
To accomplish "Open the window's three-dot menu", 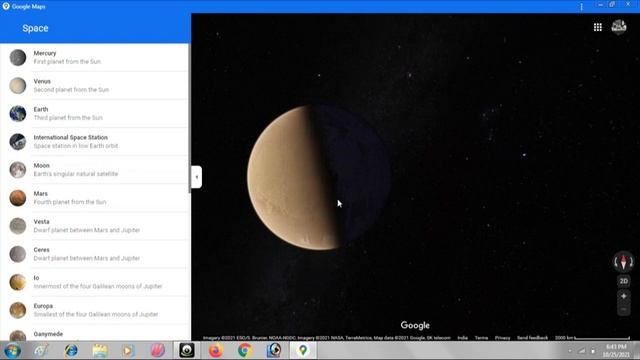I will (x=581, y=7).
